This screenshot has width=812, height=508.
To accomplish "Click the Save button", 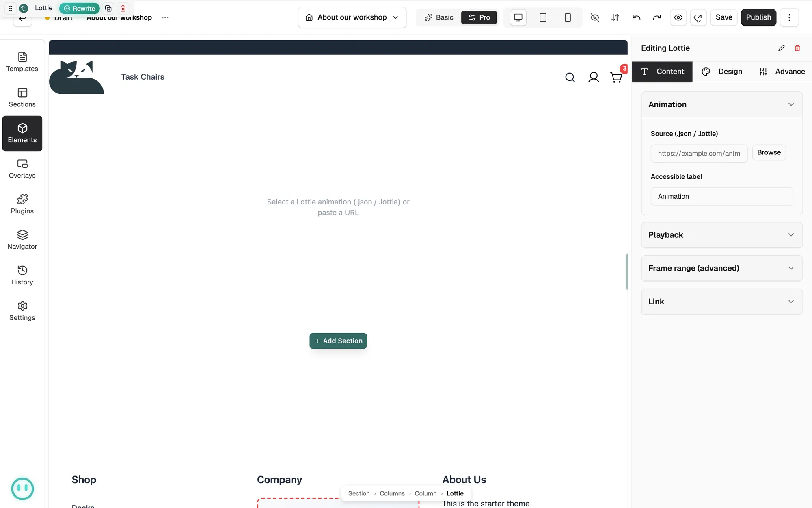I will tap(724, 17).
